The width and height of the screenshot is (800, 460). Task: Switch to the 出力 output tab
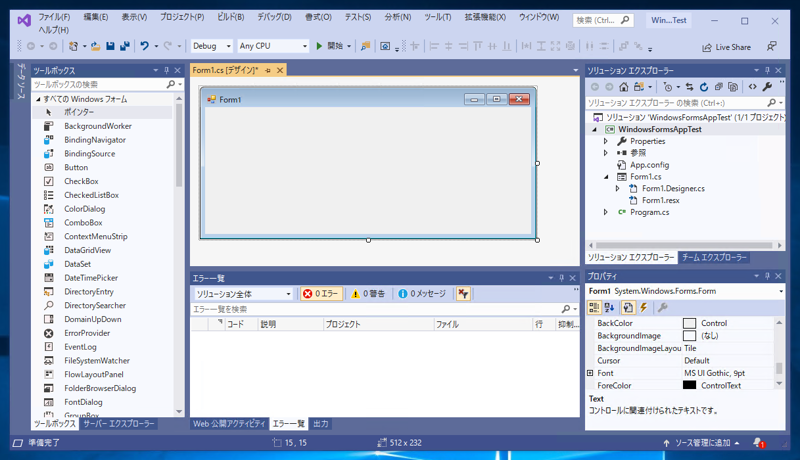pos(320,424)
